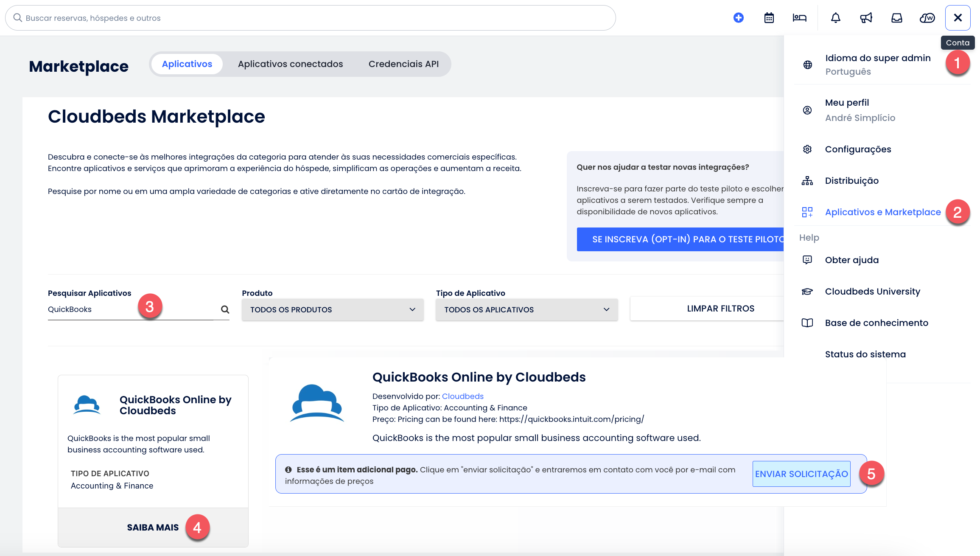980x556 pixels.
Task: Expand the Todos os Aplicativos dropdown
Action: pos(526,309)
